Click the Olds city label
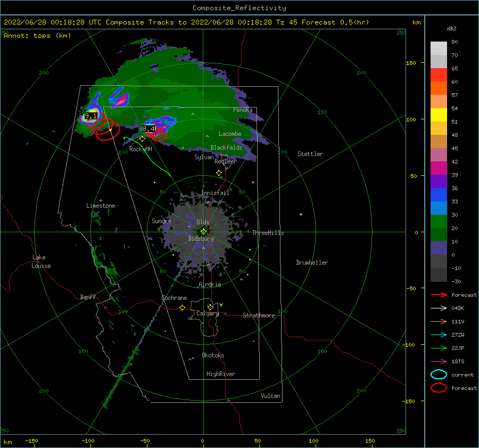Viewport: 479px width, 448px height. pos(203,222)
